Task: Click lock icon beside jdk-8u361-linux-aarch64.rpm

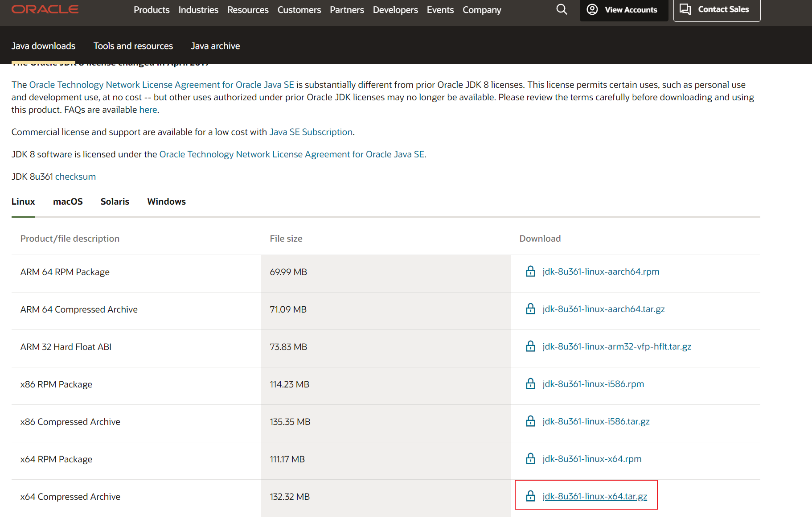Action: (x=530, y=272)
